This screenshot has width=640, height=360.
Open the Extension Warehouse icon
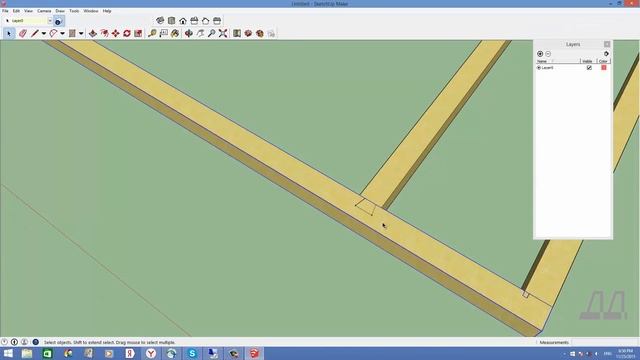pyautogui.click(x=260, y=33)
